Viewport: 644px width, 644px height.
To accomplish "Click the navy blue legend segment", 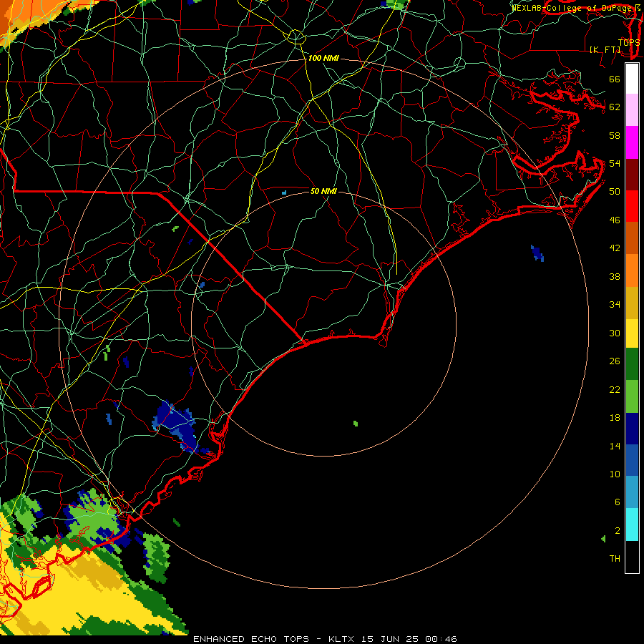I will coord(632,429).
